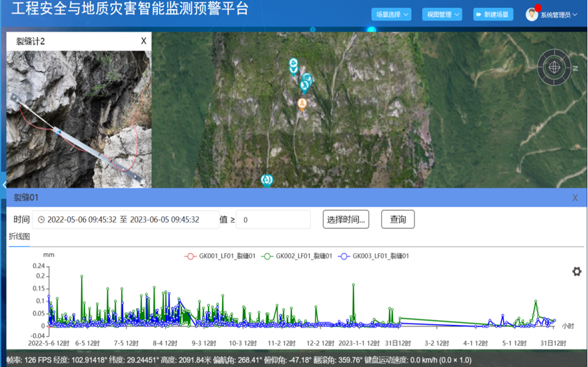
Task: Select the teal sensor marker near bottom of map
Action: coord(266,180)
